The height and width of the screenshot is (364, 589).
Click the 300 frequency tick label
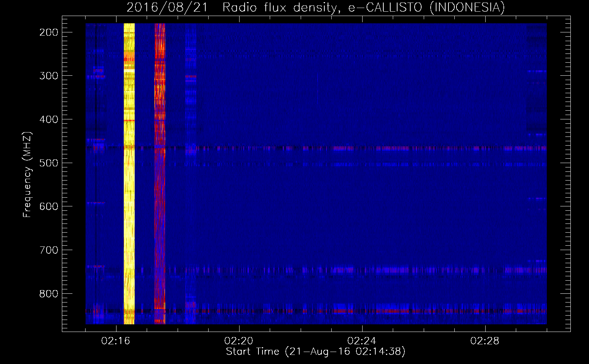pyautogui.click(x=49, y=76)
